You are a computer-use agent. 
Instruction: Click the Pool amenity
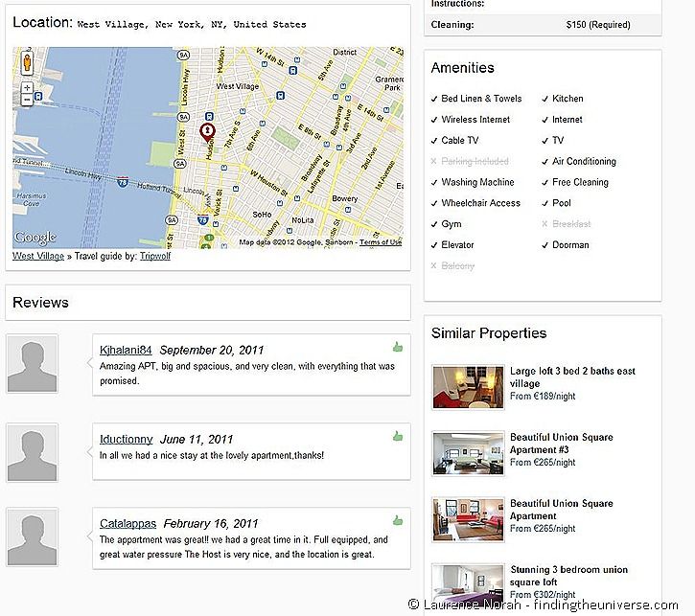561,203
